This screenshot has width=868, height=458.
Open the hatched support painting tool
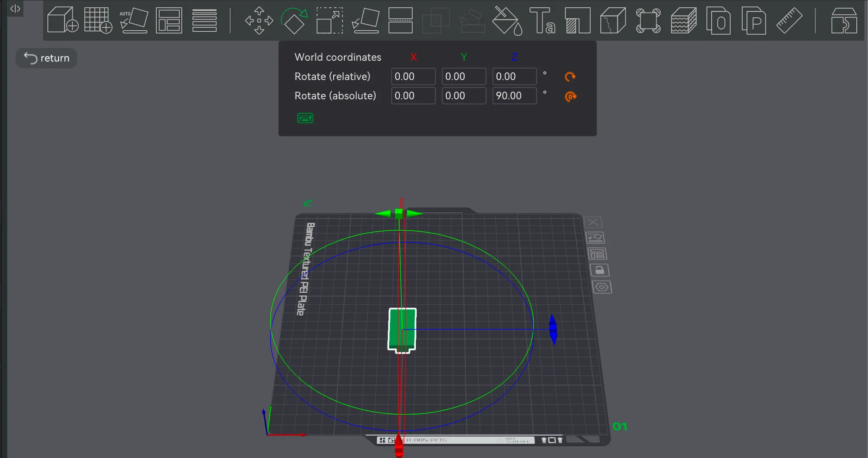[578, 20]
